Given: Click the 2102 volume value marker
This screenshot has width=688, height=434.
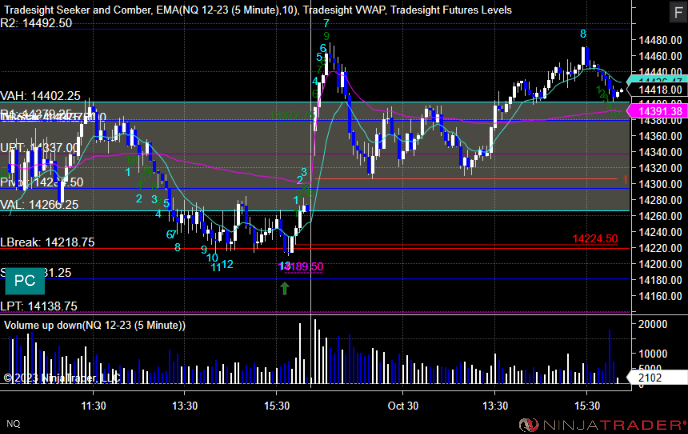Looking at the screenshot, I should click(657, 378).
